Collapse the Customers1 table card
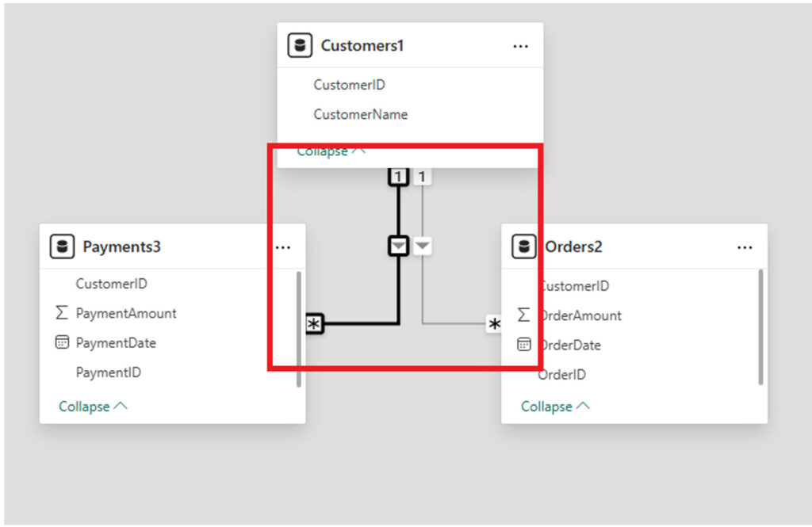Viewport: 812px width, 527px height. (x=331, y=151)
